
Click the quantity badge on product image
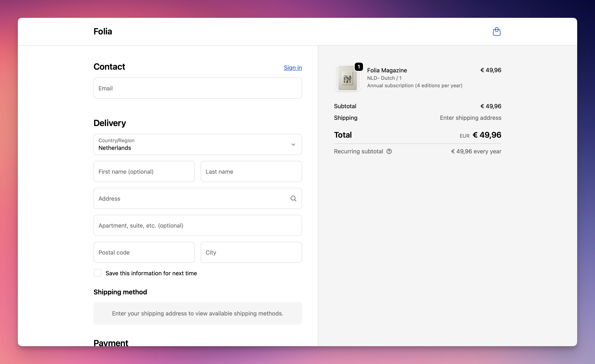tap(359, 67)
